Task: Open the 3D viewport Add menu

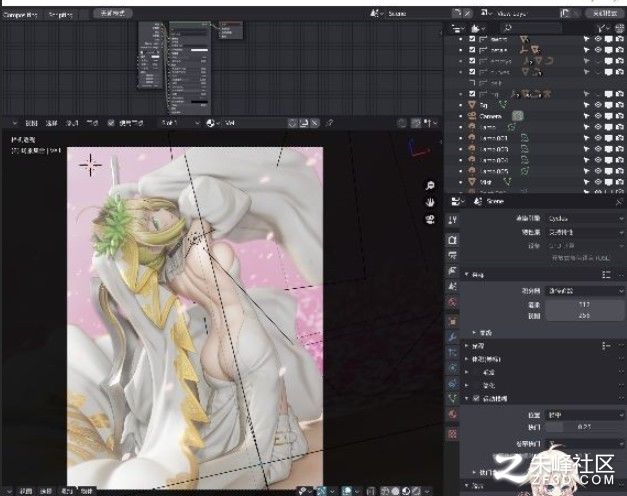Action: click(66, 491)
